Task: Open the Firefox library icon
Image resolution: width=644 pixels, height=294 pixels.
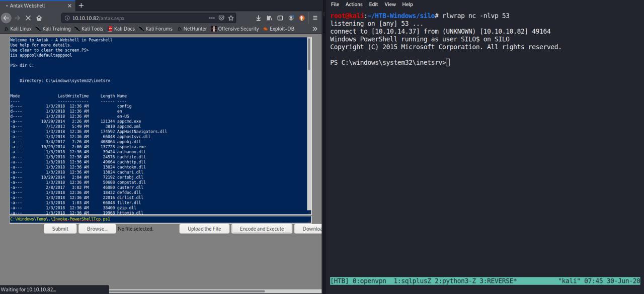Action: [x=270, y=18]
